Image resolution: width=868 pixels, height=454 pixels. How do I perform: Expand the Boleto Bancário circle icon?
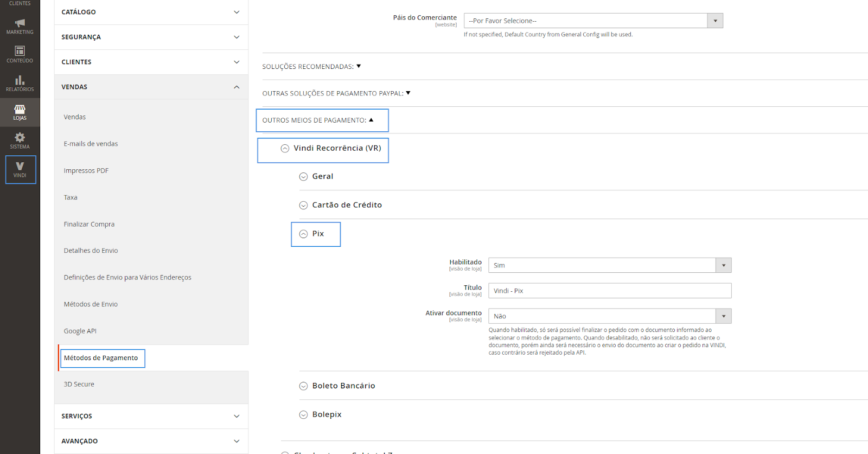(304, 386)
